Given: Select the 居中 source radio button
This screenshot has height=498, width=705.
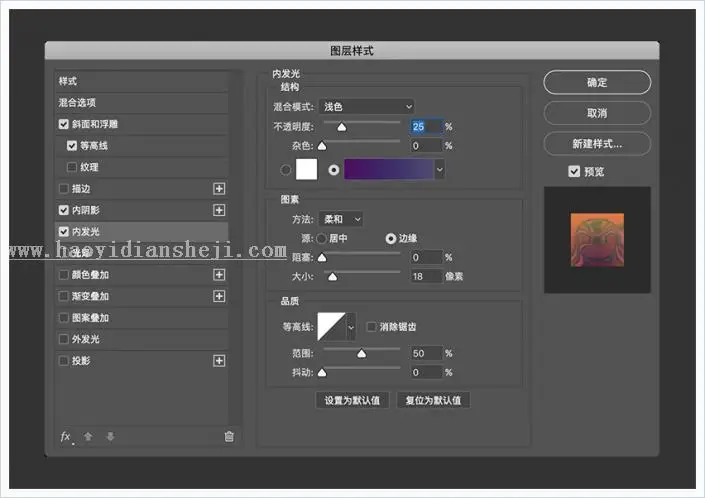Looking at the screenshot, I should click(321, 238).
